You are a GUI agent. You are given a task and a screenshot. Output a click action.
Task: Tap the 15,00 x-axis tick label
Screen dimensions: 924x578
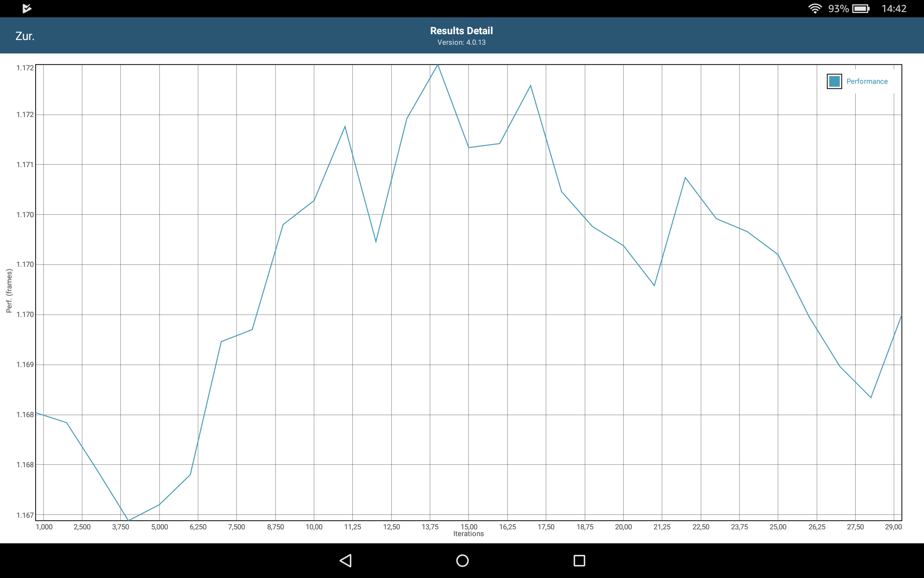coord(469,526)
